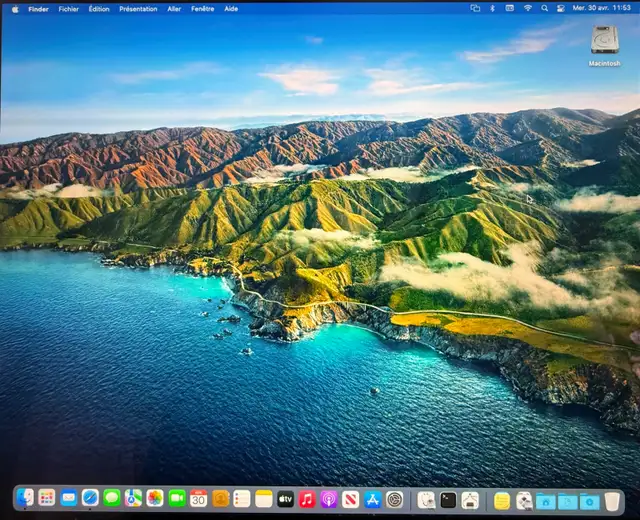Open the home folder in Dock

click(x=546, y=502)
